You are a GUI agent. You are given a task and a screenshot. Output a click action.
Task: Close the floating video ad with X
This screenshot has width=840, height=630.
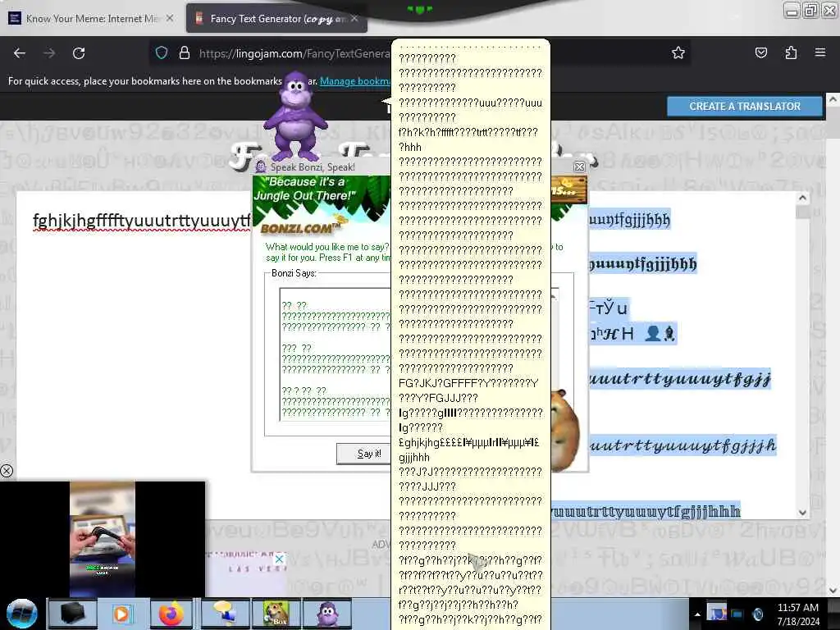pos(7,471)
